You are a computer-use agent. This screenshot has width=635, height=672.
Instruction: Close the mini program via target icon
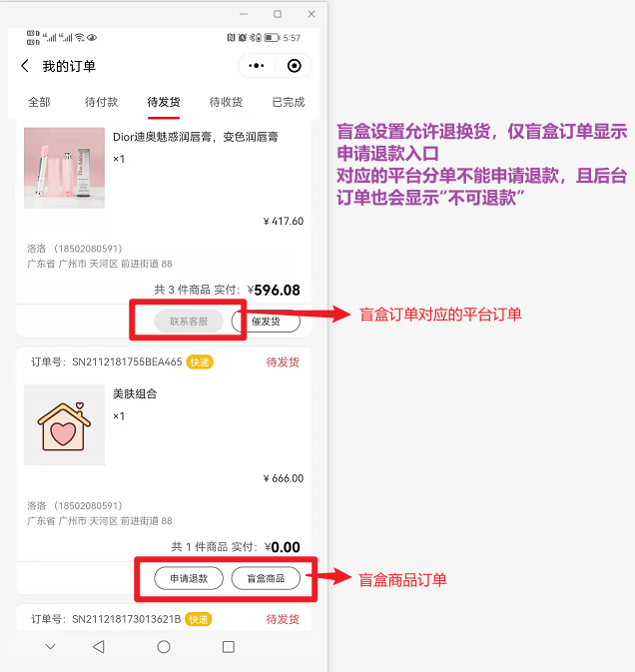tap(294, 66)
